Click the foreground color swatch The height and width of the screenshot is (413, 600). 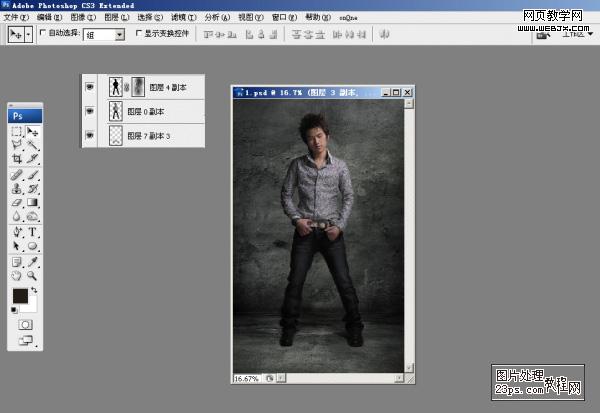tap(19, 295)
